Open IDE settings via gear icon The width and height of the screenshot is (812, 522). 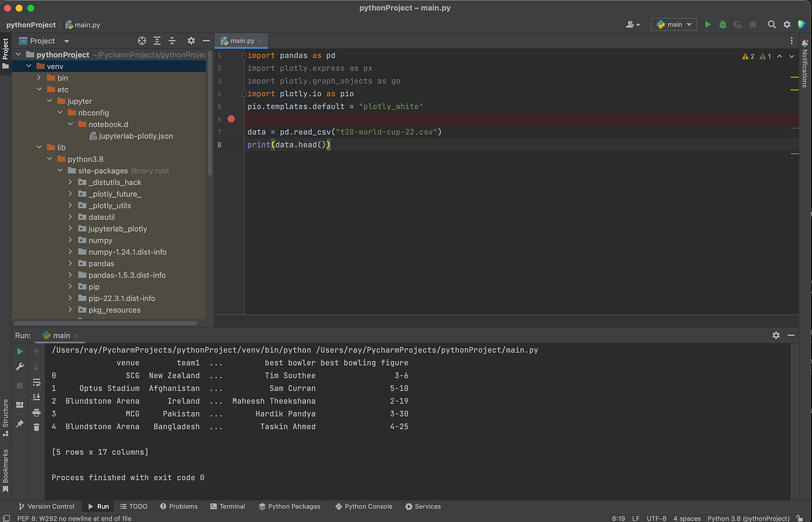click(787, 24)
